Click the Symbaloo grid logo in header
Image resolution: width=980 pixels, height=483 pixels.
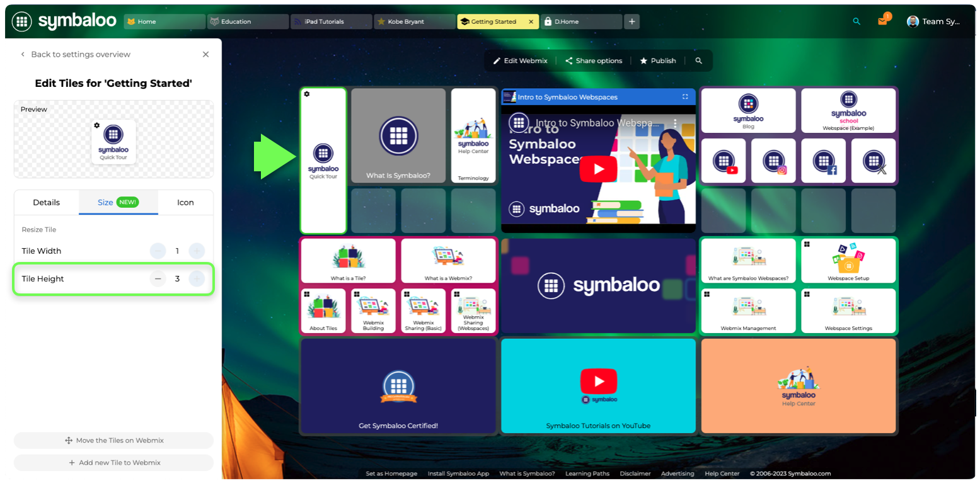click(x=21, y=21)
